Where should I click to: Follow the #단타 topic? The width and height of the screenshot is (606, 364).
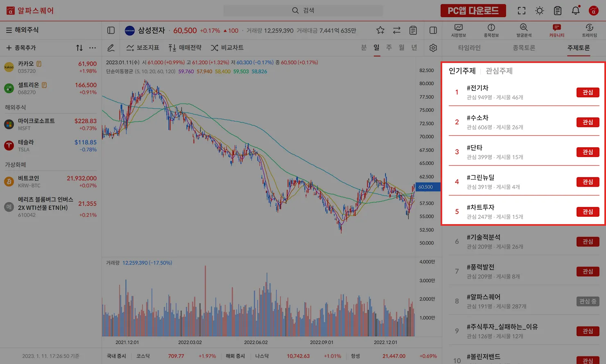click(x=588, y=152)
